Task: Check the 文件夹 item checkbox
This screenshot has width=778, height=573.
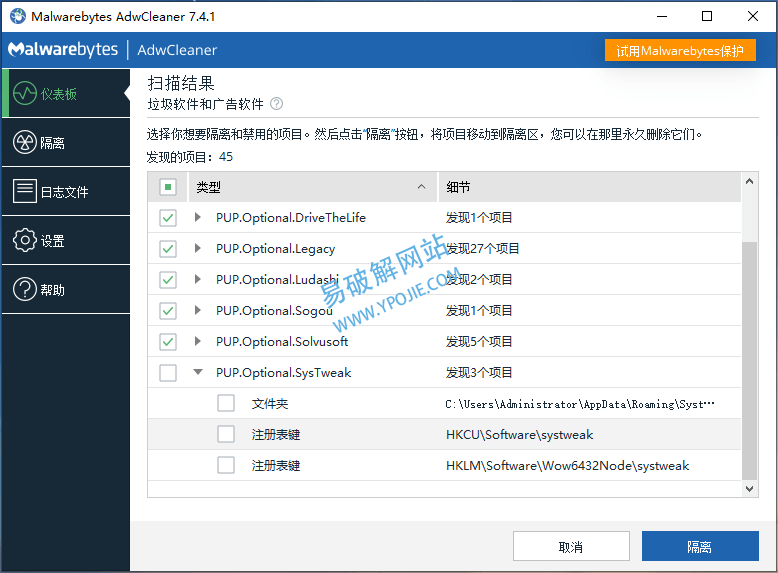Action: (226, 403)
